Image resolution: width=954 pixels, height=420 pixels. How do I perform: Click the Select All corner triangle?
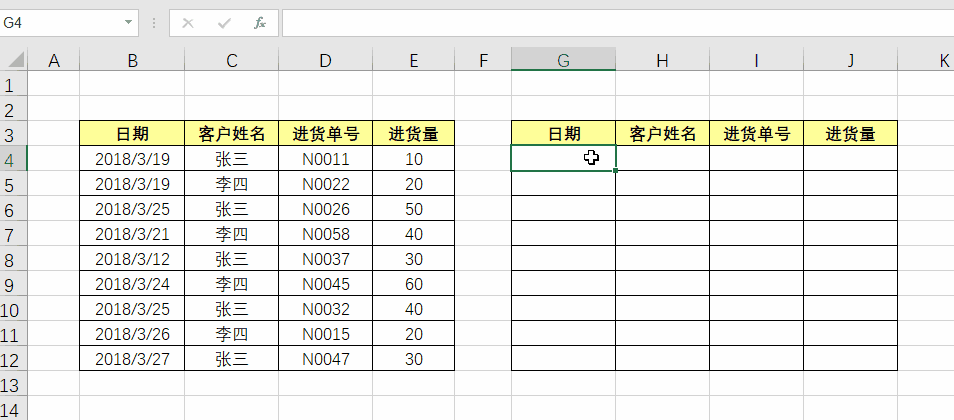coord(14,61)
